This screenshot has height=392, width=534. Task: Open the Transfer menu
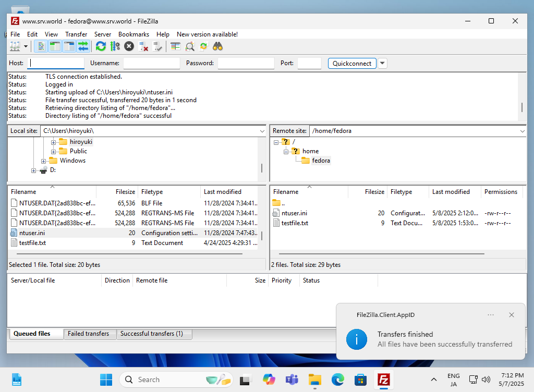click(76, 34)
